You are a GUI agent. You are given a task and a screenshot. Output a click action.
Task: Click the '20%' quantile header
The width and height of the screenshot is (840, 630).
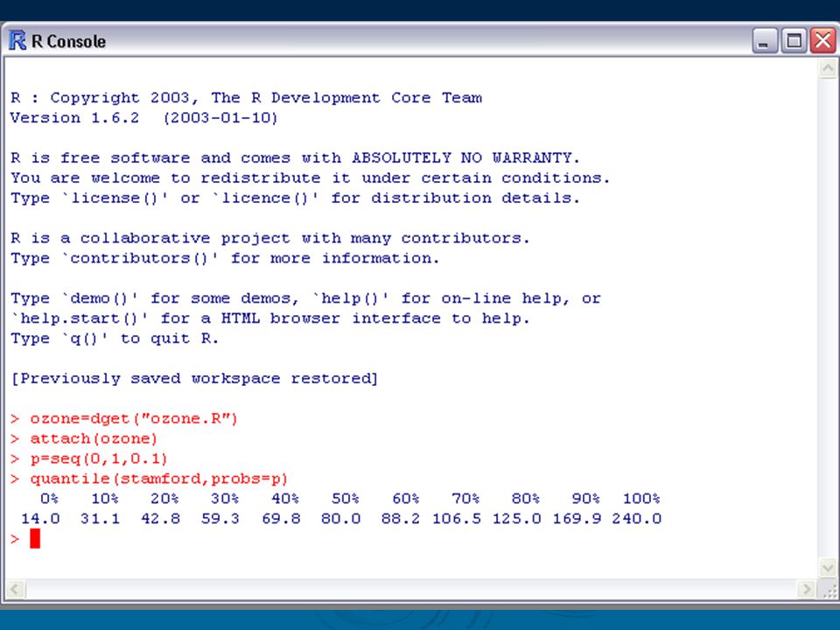[164, 499]
